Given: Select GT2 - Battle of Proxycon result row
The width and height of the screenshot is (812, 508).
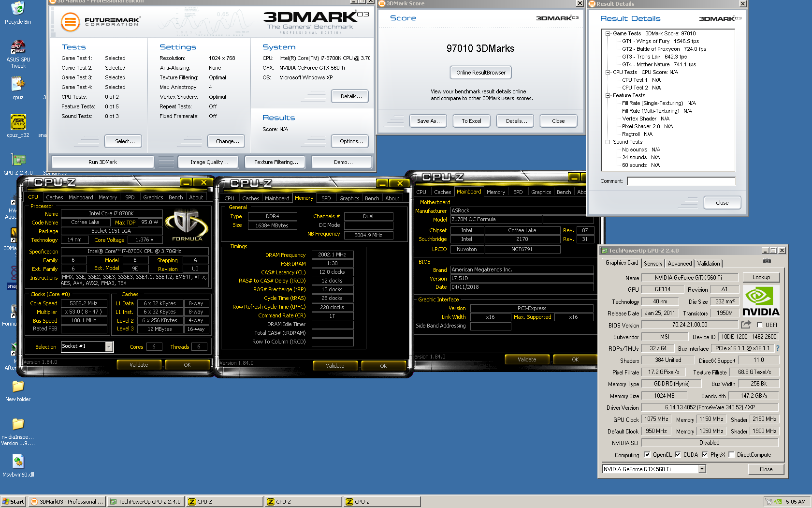Looking at the screenshot, I should coord(664,49).
